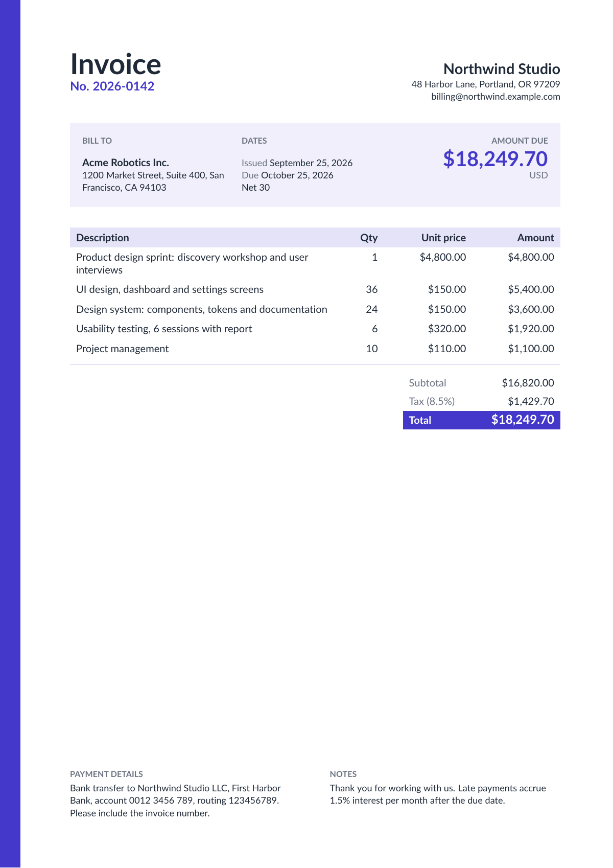Select the Bank transfer to Northwind Studio text
The width and height of the screenshot is (613, 868).
tap(175, 801)
